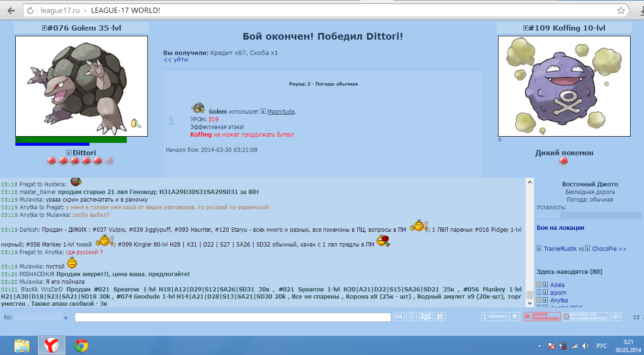Open info icon before Magnitude
644x355 pixels.
pos(263,112)
